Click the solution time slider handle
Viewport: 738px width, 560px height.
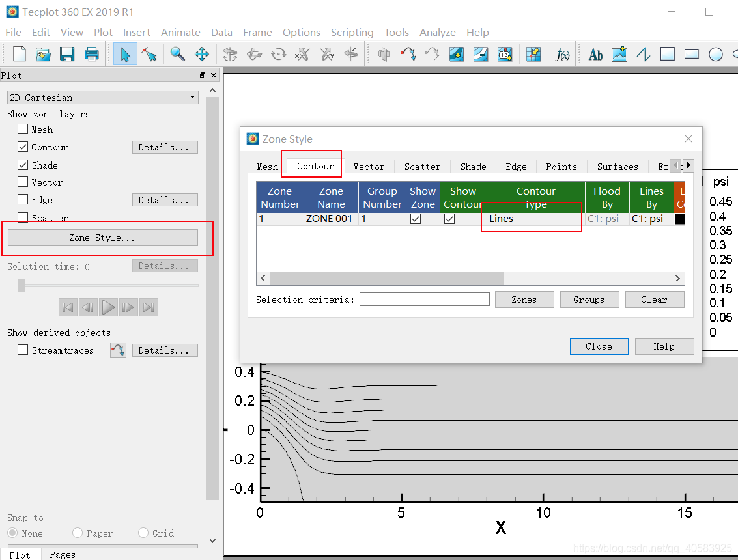tap(21, 285)
